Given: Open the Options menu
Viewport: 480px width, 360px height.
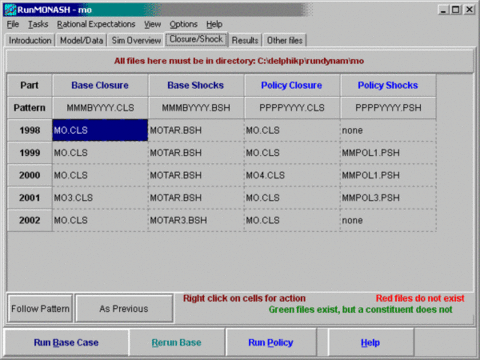Looking at the screenshot, I should tap(183, 24).
